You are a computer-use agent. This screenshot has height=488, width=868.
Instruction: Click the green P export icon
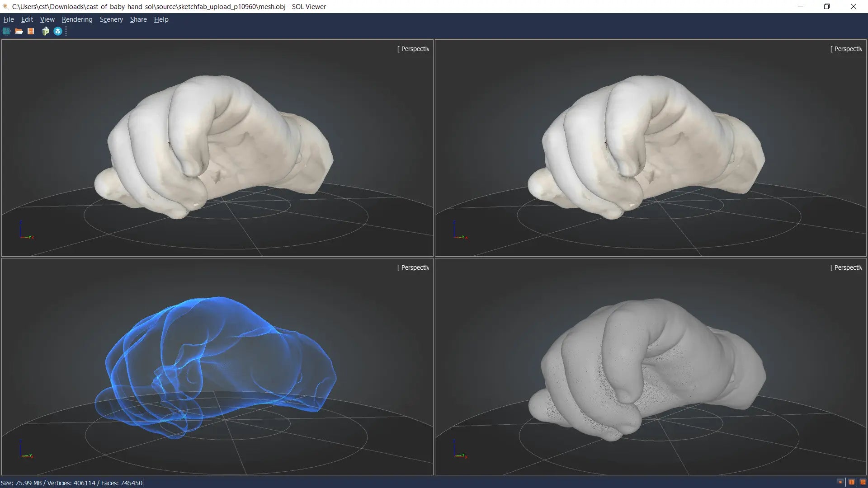(45, 31)
